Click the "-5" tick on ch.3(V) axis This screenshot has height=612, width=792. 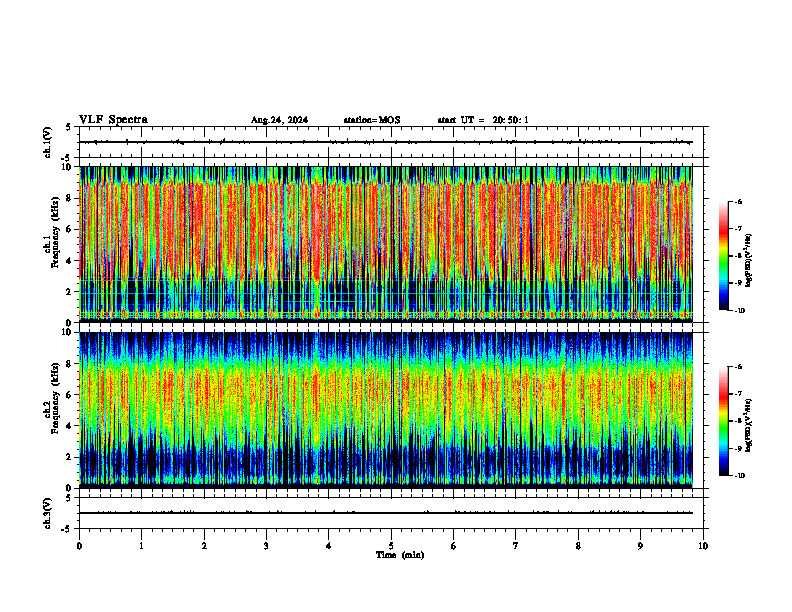[x=68, y=529]
